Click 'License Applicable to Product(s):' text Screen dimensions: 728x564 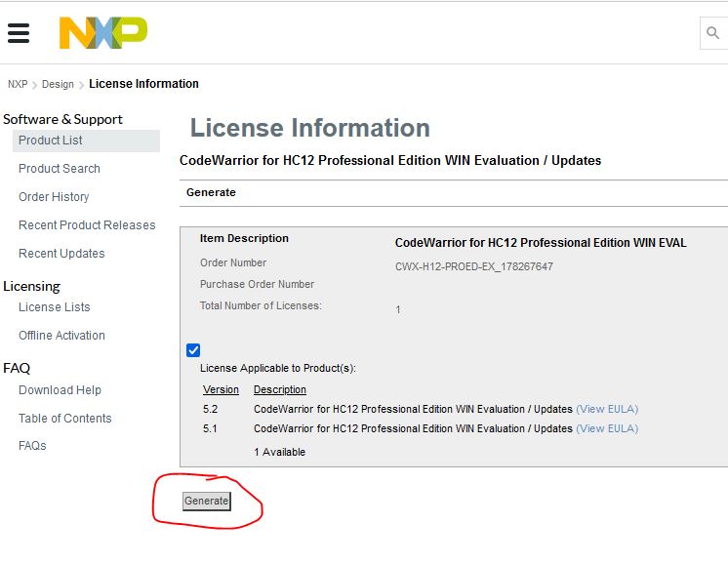pos(278,368)
